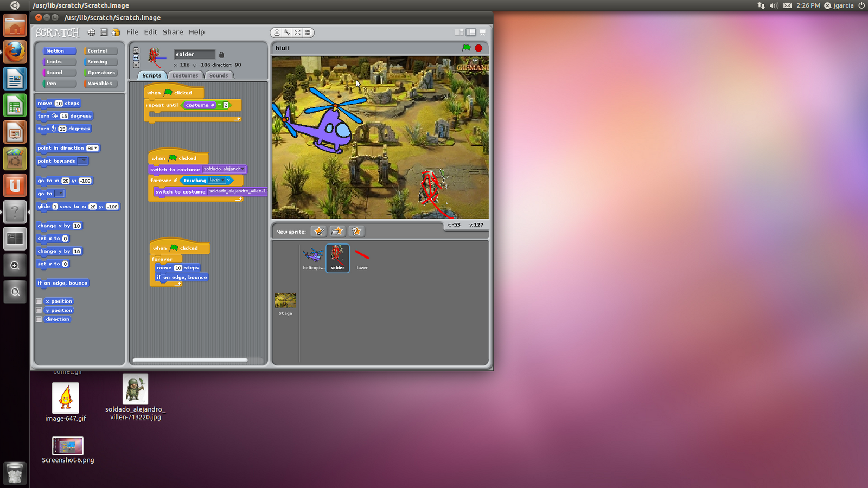Click scripts area horizontal scrollbar
The height and width of the screenshot is (488, 868).
190,360
